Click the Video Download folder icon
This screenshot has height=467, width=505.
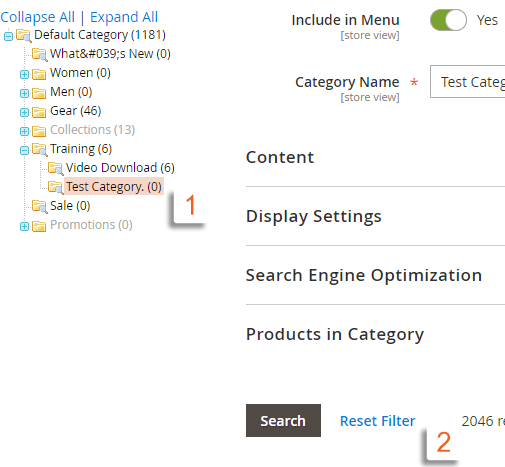coord(55,169)
